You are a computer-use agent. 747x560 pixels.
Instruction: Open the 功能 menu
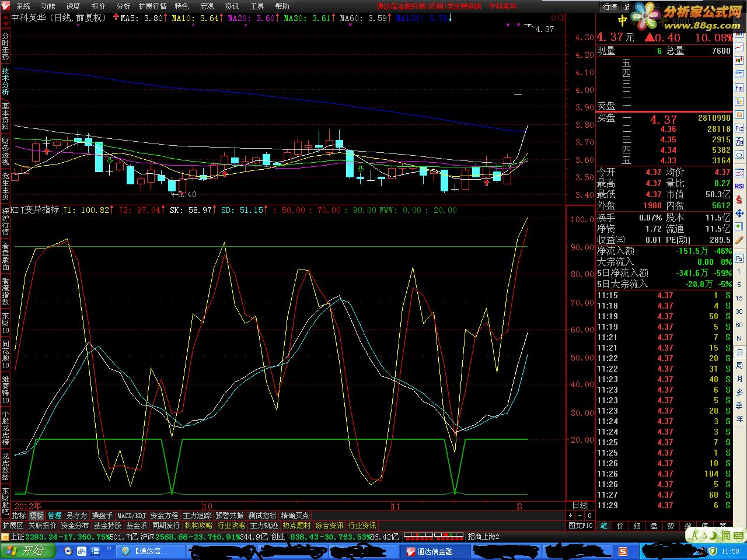(x=48, y=6)
